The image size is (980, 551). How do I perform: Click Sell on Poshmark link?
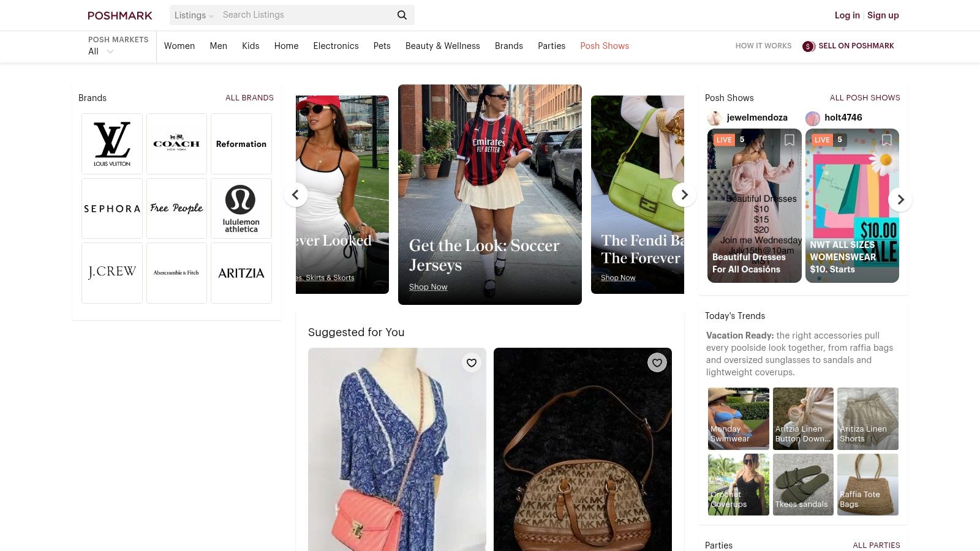(856, 46)
